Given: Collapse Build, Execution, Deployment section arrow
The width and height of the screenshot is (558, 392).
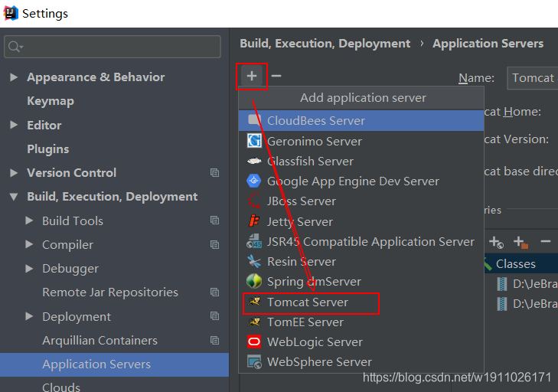Looking at the screenshot, I should coord(14,197).
